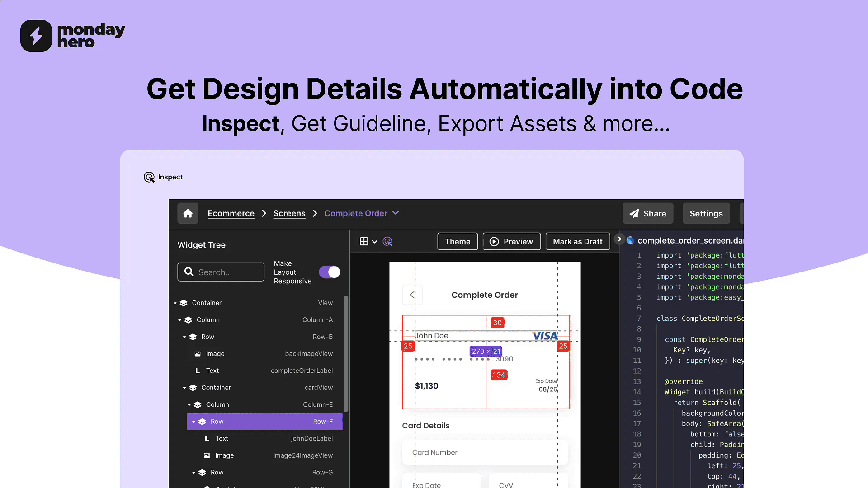Collapse the cardView Container node

[184, 388]
